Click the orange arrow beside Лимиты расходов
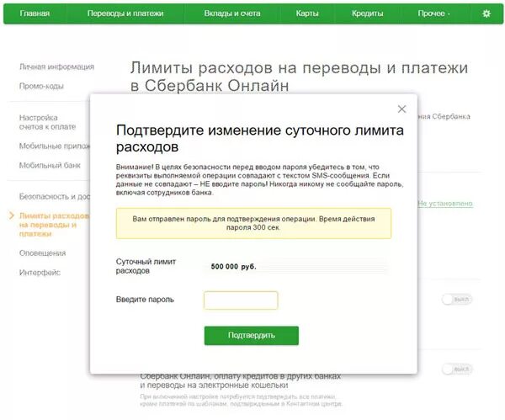 (x=12, y=215)
